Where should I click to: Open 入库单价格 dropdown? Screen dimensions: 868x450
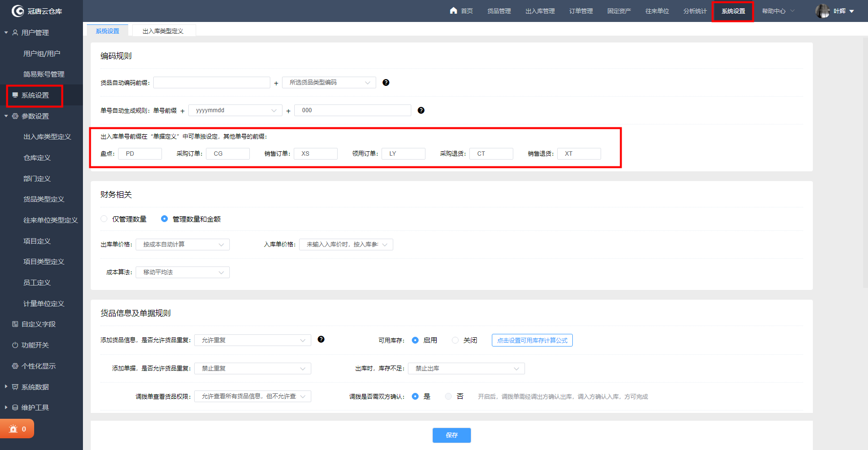[346, 245]
